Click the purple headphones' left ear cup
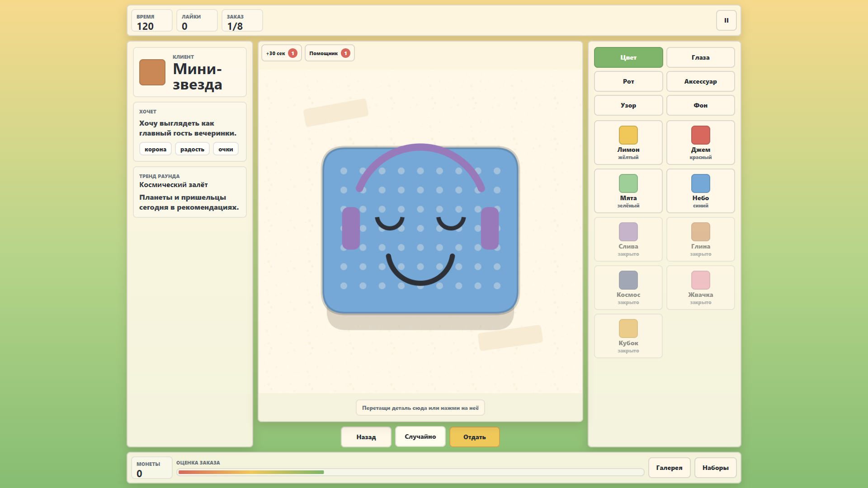This screenshot has width=868, height=488. (351, 228)
